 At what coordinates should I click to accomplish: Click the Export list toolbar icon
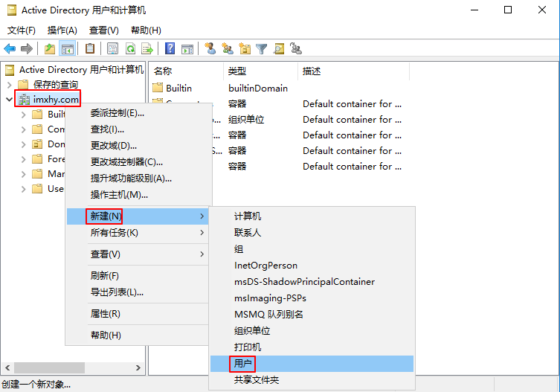click(x=147, y=49)
